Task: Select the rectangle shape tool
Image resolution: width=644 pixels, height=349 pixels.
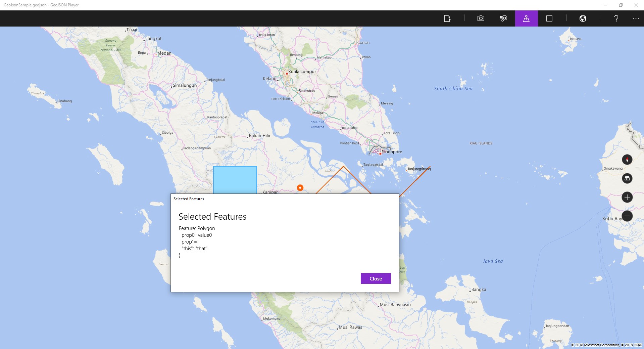Action: tap(549, 18)
